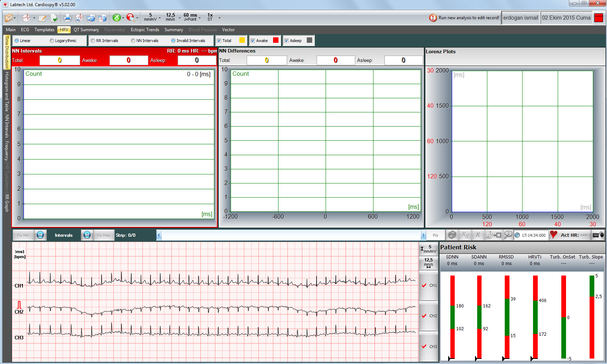Open the 12,5 mm/s speed dropdown
The width and height of the screenshot is (607, 364).
(x=179, y=18)
